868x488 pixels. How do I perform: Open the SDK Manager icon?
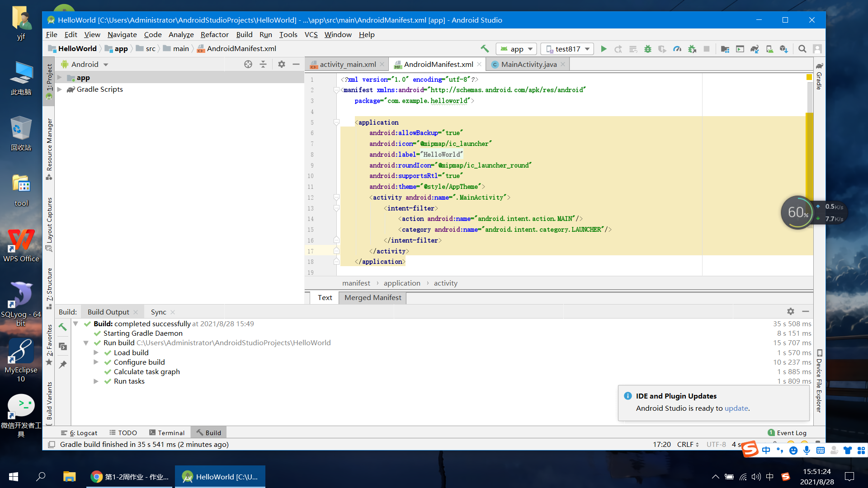(x=784, y=49)
